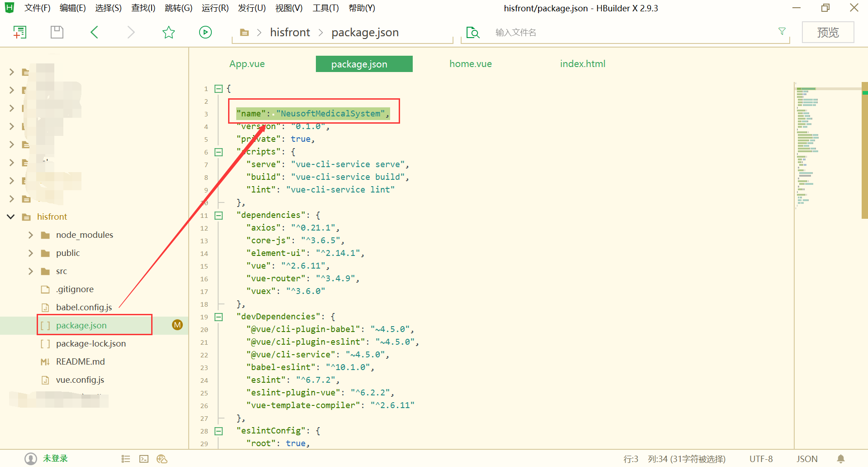Click the "serve" script line

coord(327,164)
